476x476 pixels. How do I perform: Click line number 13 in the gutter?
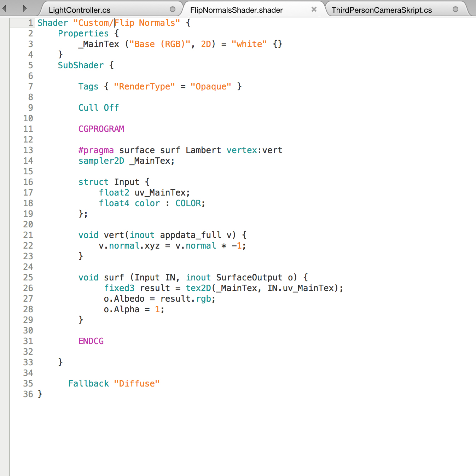click(x=28, y=150)
